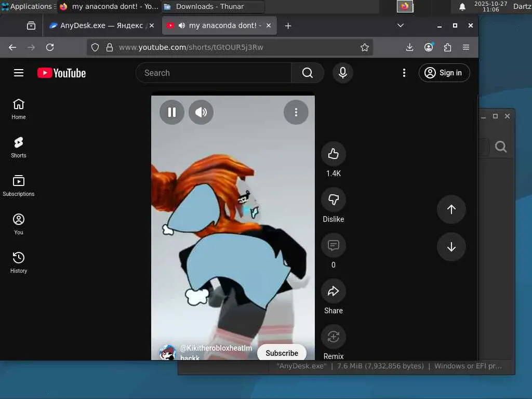This screenshot has height=399, width=532.
Task: Mute the Short's volume button
Action: tap(201, 112)
